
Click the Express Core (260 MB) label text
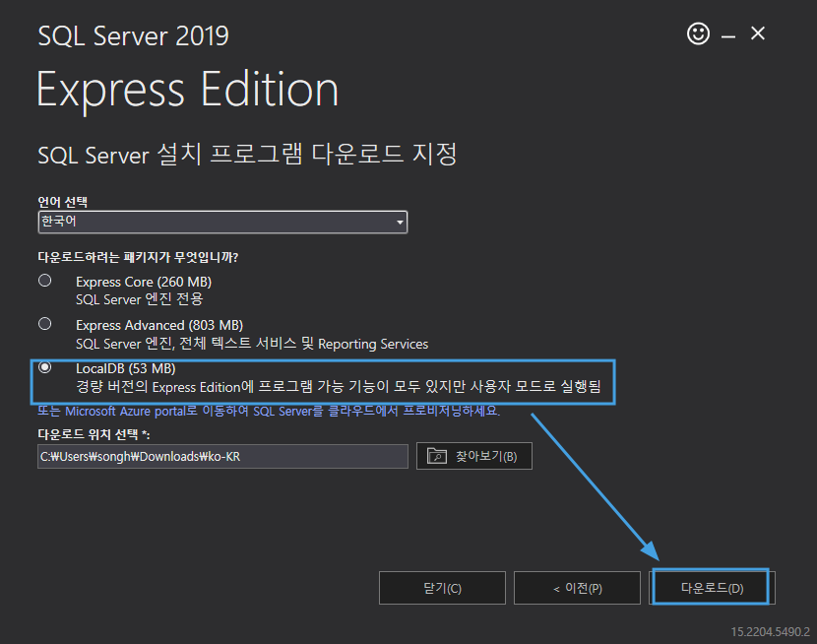pos(144,282)
